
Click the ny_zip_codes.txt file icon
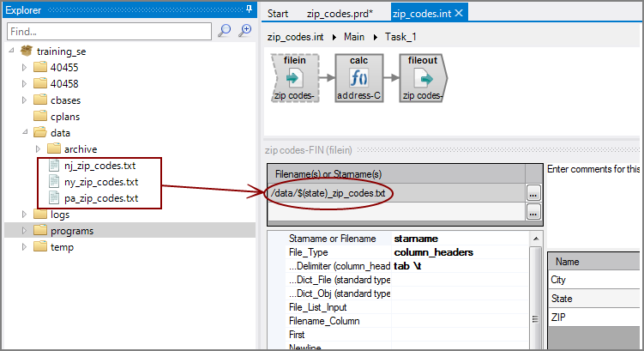coord(54,182)
